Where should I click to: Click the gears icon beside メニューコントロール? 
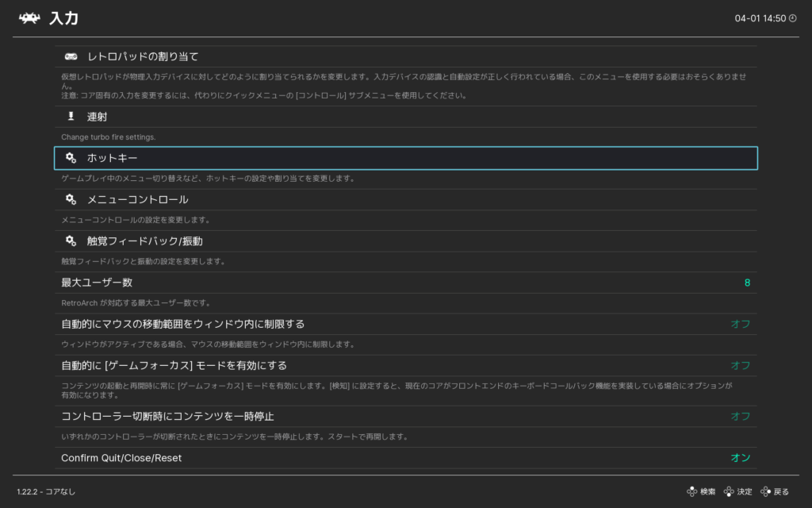pyautogui.click(x=71, y=199)
